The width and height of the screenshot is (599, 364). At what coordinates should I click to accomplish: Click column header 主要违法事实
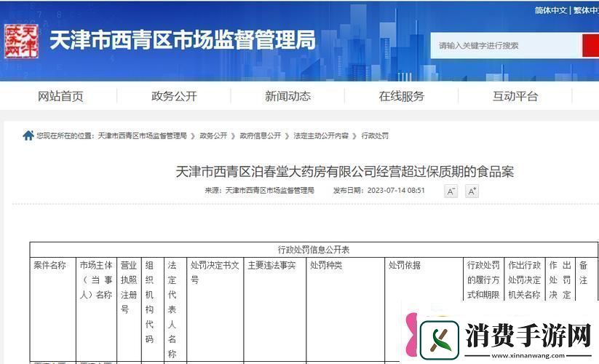tap(271, 265)
